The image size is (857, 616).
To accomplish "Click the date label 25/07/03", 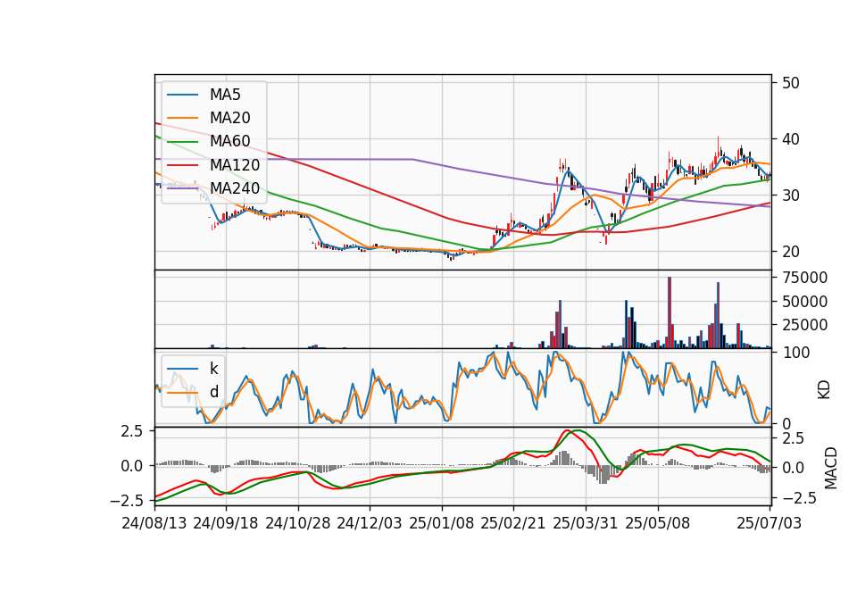I will 769,523.
